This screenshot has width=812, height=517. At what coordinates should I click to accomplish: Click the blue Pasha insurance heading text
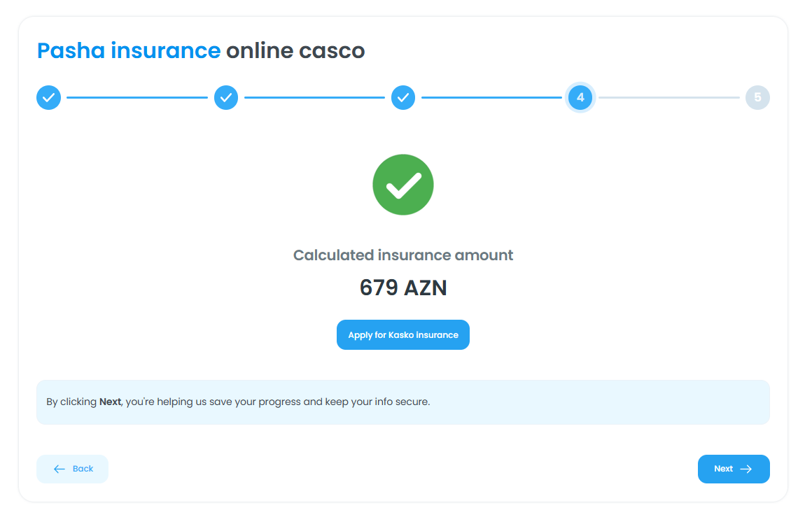pos(129,51)
